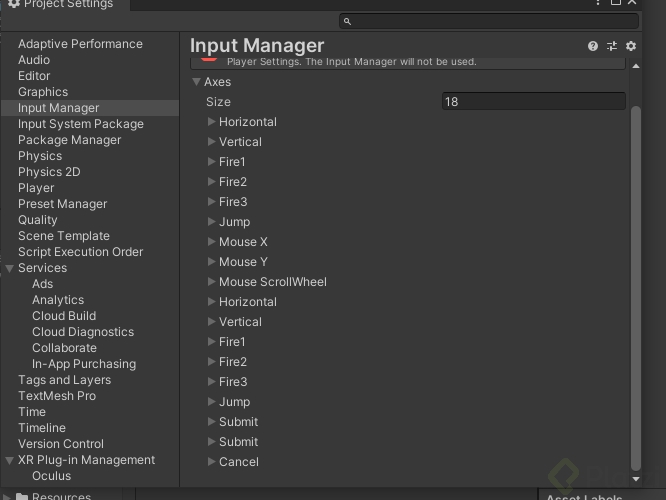Open Physics settings

(x=40, y=156)
